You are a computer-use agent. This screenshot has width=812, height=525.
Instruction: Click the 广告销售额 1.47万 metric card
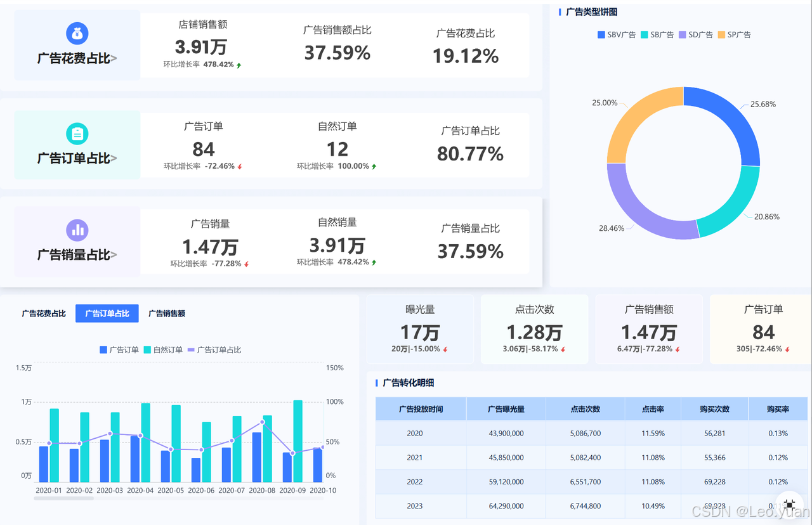(649, 329)
